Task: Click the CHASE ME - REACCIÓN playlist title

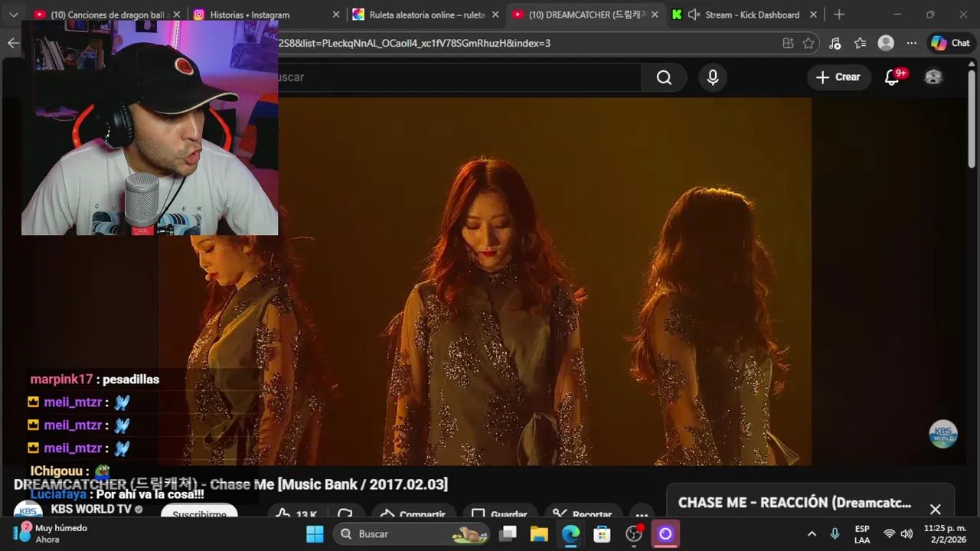Action: coord(795,503)
